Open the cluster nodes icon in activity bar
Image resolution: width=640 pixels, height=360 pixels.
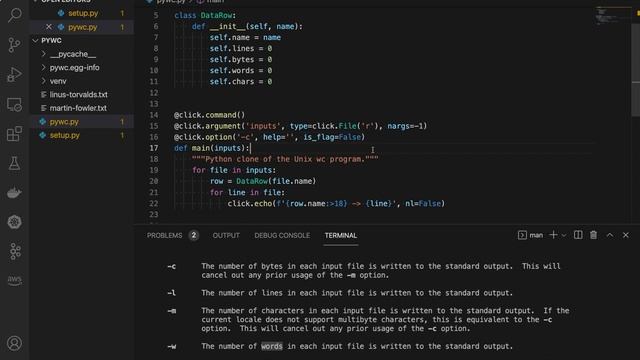click(x=15, y=251)
